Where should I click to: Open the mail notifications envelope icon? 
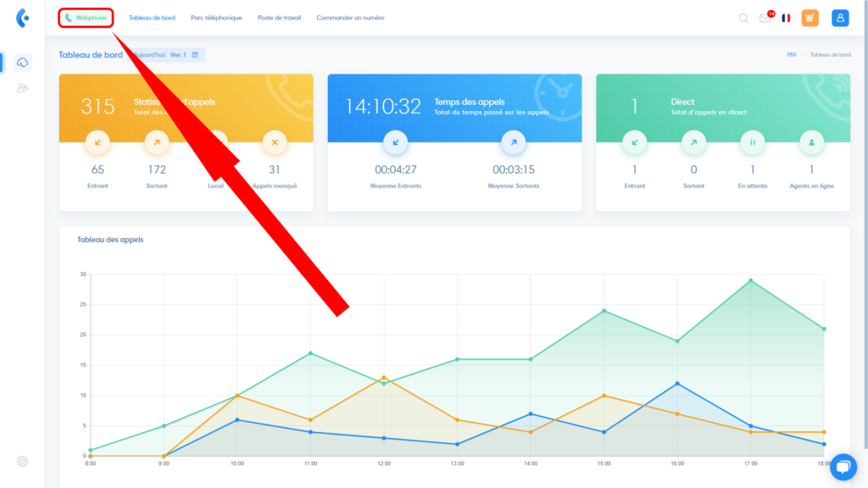click(765, 19)
